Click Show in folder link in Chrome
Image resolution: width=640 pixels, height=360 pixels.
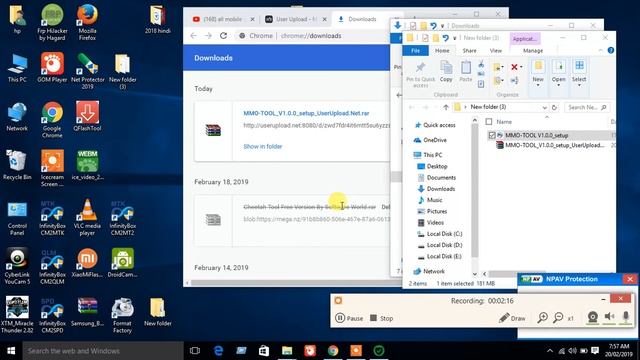click(x=262, y=147)
